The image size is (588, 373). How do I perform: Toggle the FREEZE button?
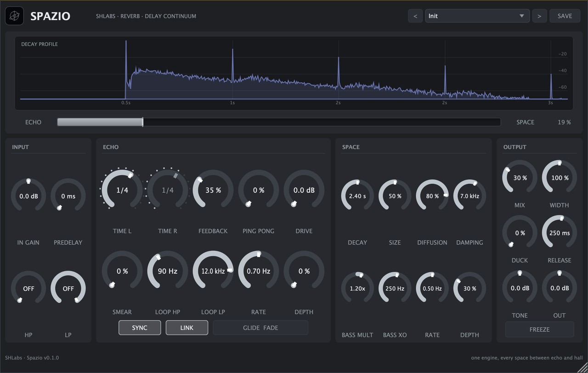pos(540,329)
